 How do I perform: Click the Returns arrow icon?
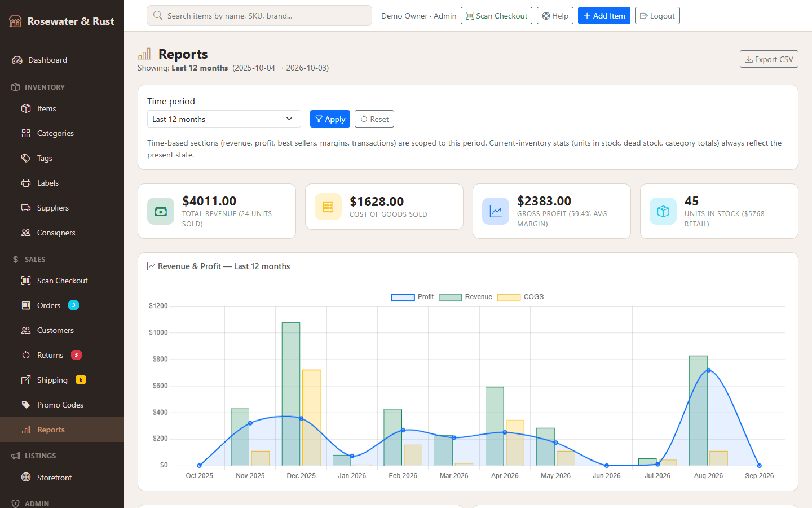coord(26,355)
